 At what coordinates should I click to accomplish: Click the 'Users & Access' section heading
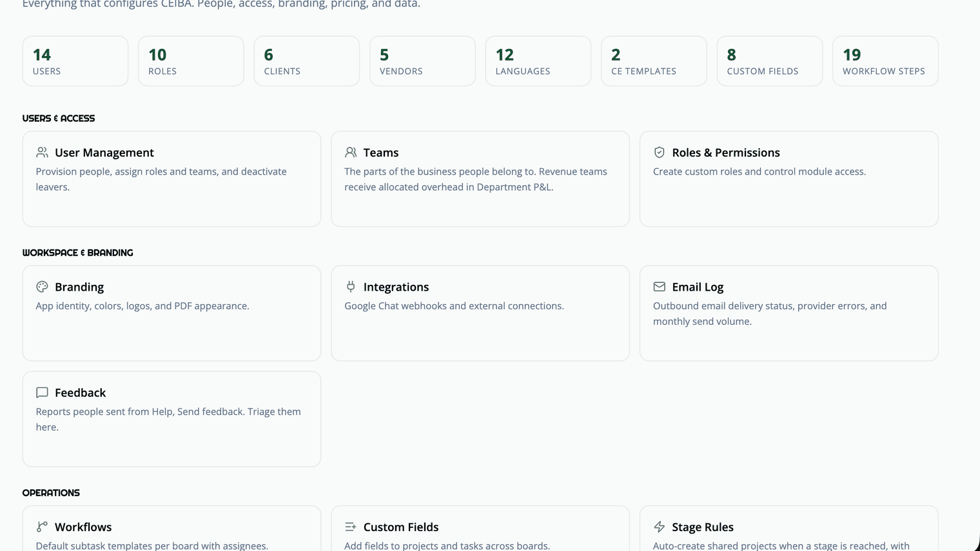pos(59,119)
